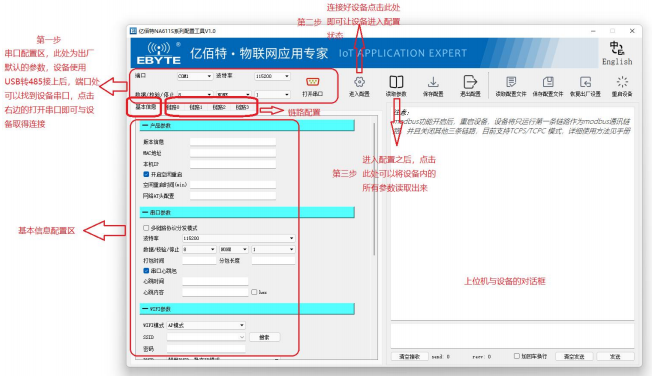Toggle the 串口心跳包 checkbox
This screenshot has width=659, height=376.
[146, 271]
